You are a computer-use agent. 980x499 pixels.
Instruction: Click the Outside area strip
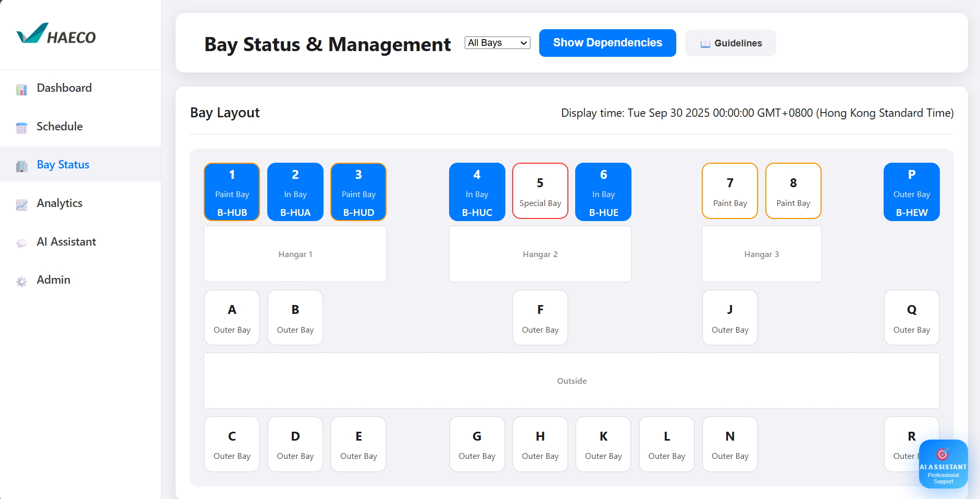[572, 381]
